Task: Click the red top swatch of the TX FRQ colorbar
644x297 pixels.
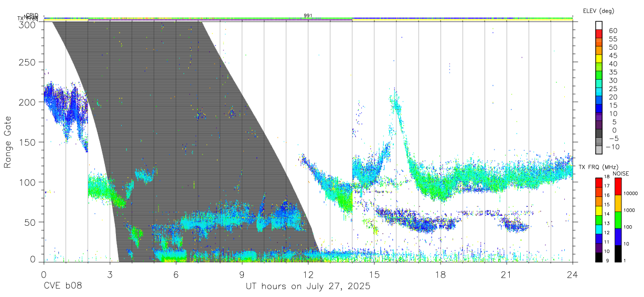Action: (599, 182)
